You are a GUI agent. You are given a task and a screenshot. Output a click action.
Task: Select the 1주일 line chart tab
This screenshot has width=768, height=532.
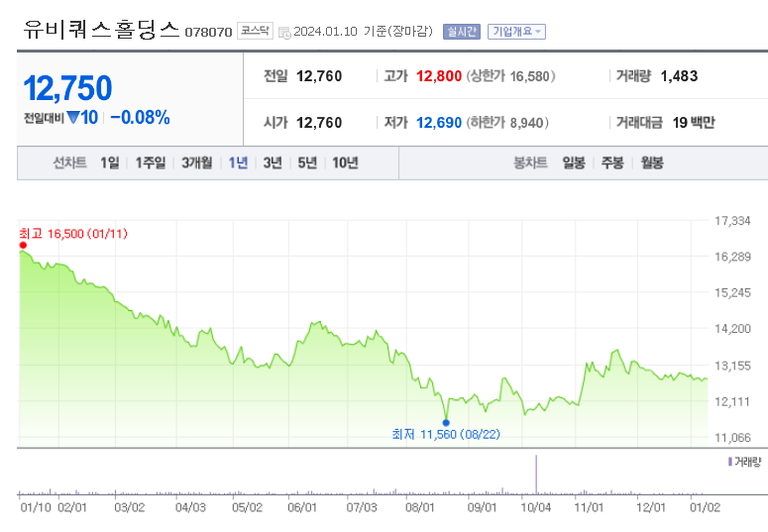coord(151,162)
